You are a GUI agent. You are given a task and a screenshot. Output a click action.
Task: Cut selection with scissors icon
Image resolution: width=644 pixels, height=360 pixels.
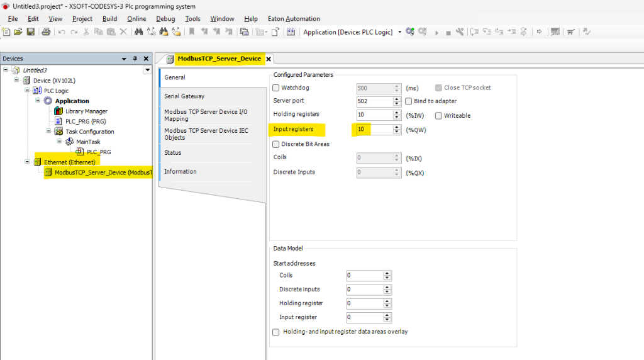86,31
